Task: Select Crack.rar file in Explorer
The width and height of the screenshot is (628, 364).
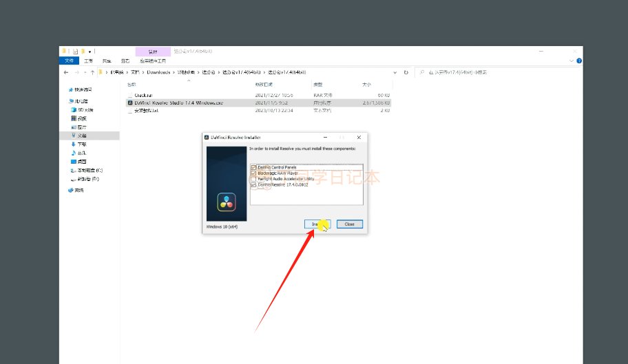Action: click(143, 95)
